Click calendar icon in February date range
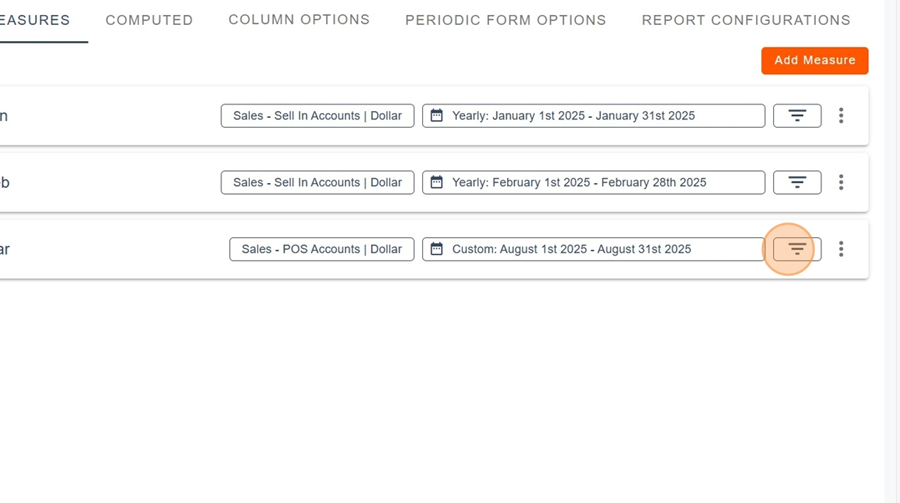The width and height of the screenshot is (900, 503). tap(436, 182)
